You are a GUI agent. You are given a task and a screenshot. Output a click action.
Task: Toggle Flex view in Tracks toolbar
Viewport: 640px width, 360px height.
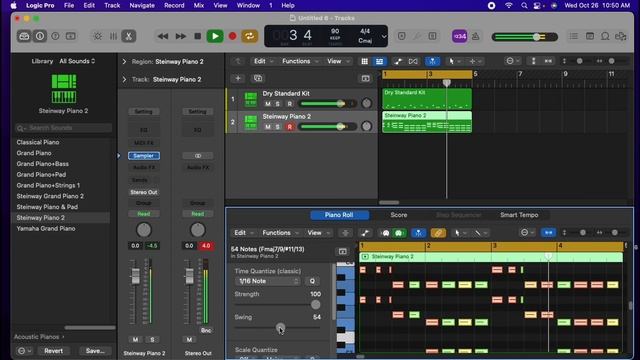[413, 61]
